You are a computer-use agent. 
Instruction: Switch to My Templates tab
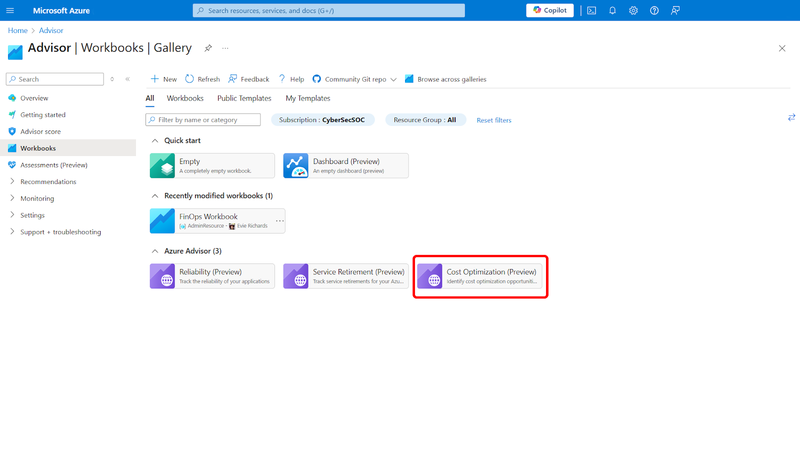click(x=308, y=98)
